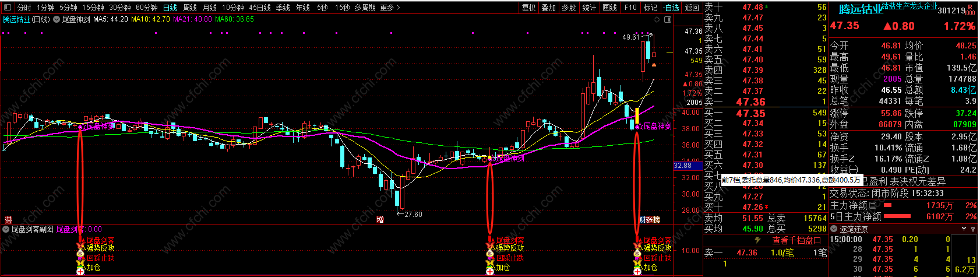Viewport: 980px width, 277px height.
Task: Switch to 月线 monthly chart
Action: [210, 8]
